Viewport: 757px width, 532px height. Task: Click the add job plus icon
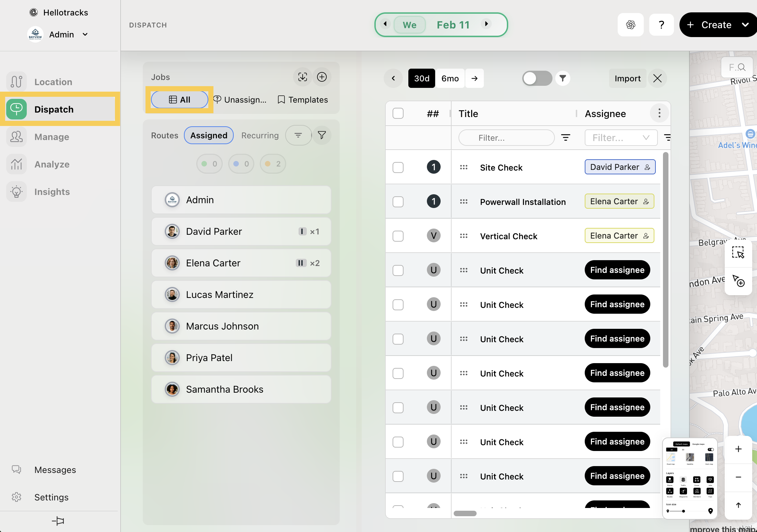(322, 77)
